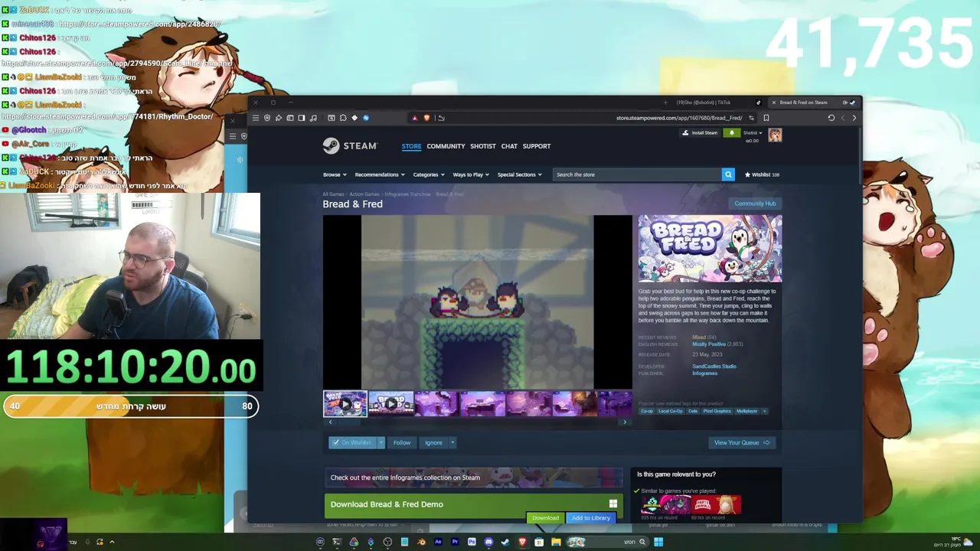This screenshot has height=551, width=980.
Task: Open the shield icon in browser toolbar
Action: tap(267, 118)
